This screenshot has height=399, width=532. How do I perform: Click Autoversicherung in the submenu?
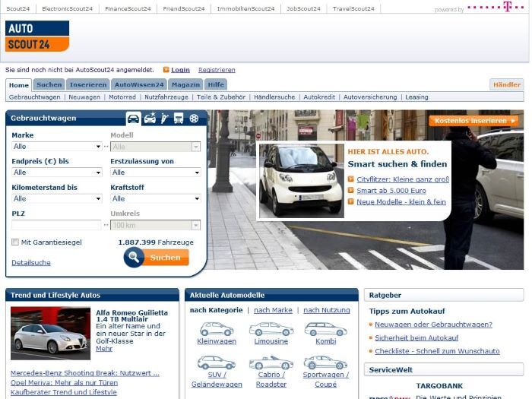[370, 97]
